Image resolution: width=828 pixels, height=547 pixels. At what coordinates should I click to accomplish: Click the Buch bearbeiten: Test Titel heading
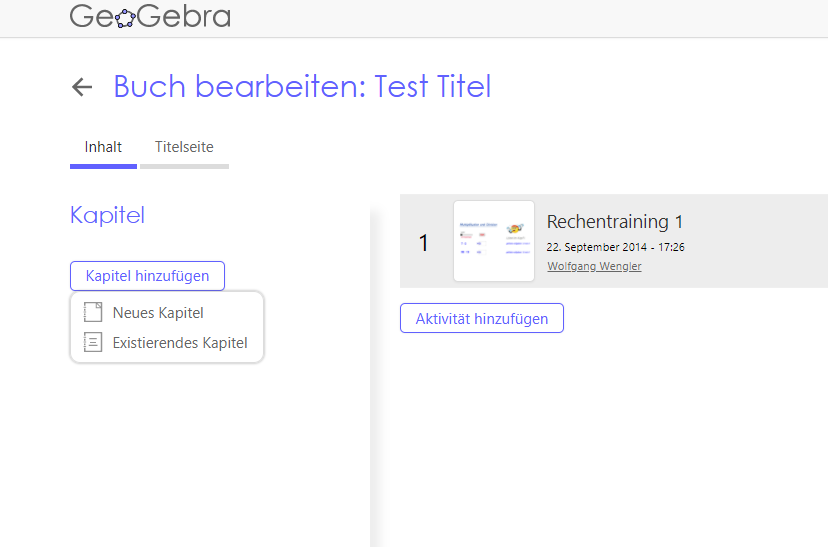(x=302, y=87)
